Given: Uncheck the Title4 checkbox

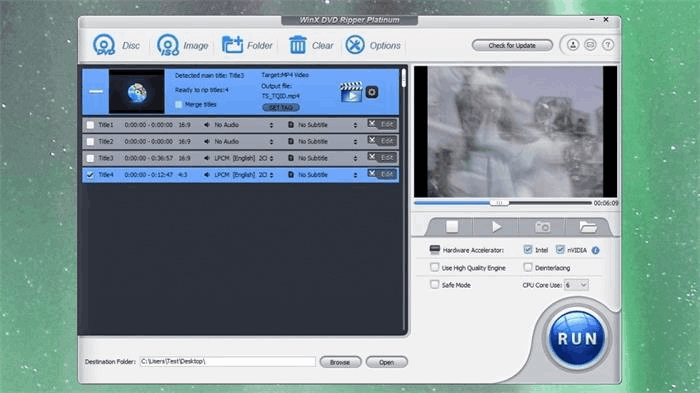Looking at the screenshot, I should pos(90,175).
